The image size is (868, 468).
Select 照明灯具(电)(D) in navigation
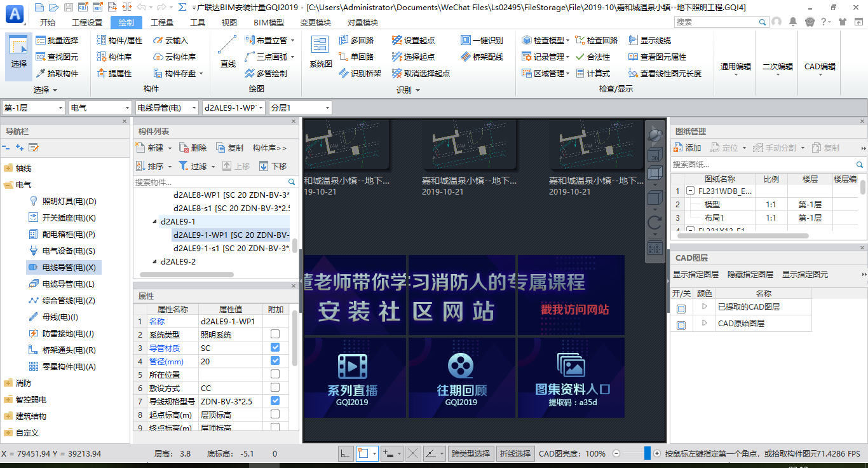(x=62, y=202)
